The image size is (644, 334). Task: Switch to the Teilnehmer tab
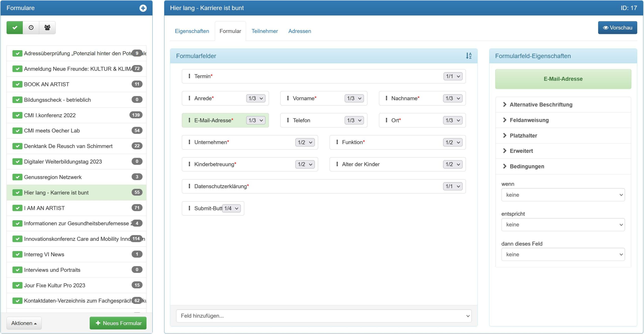(265, 31)
